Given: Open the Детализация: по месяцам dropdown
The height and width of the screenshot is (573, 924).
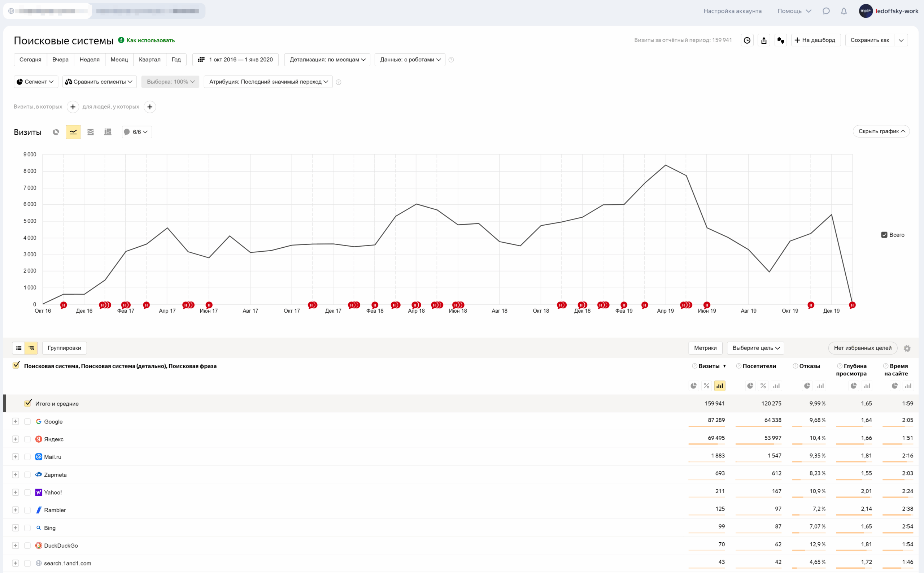Looking at the screenshot, I should (x=327, y=60).
